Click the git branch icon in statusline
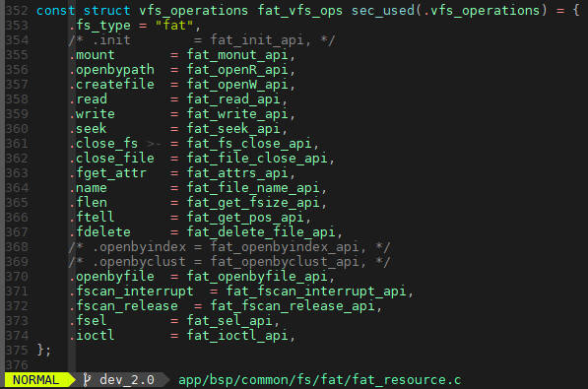The width and height of the screenshot is (588, 389). pos(87,379)
